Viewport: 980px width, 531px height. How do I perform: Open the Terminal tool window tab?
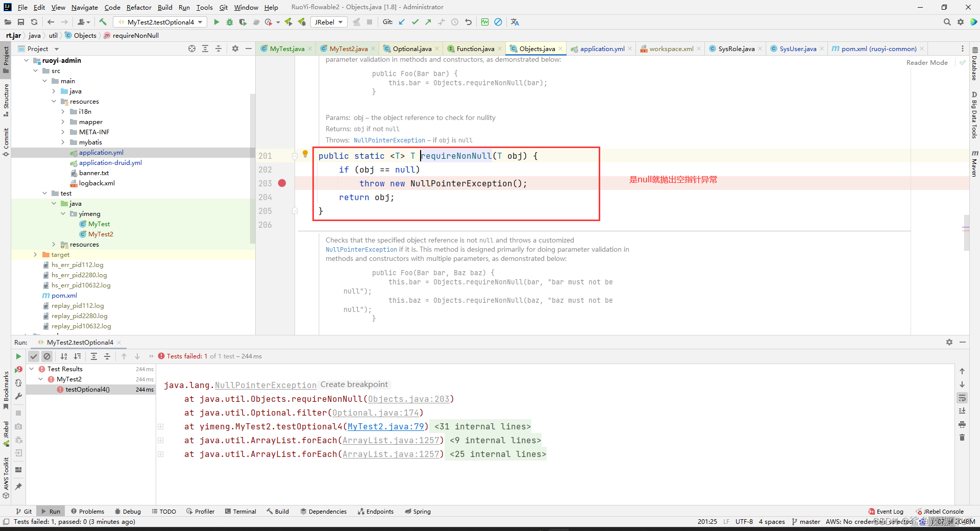point(240,511)
